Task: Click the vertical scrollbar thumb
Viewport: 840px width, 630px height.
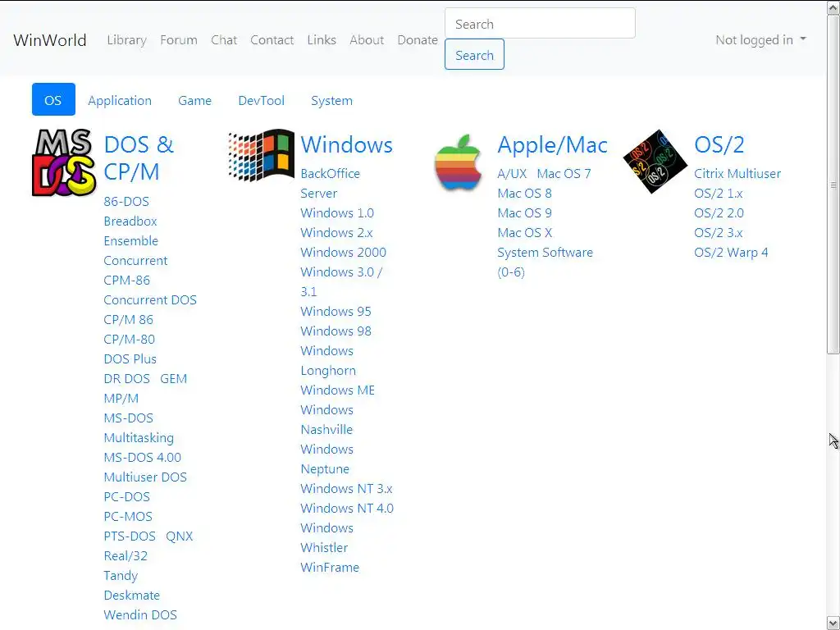Action: 833,184
